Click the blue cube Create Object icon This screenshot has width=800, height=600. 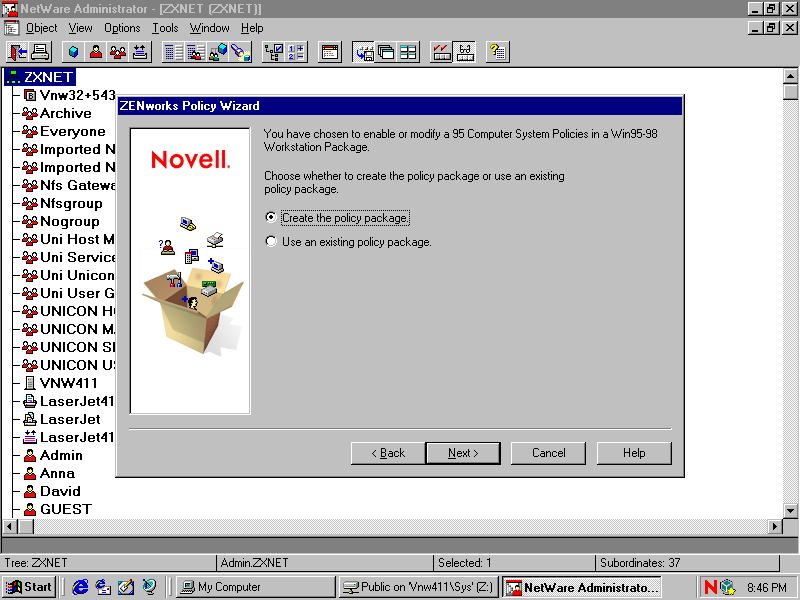click(x=73, y=52)
